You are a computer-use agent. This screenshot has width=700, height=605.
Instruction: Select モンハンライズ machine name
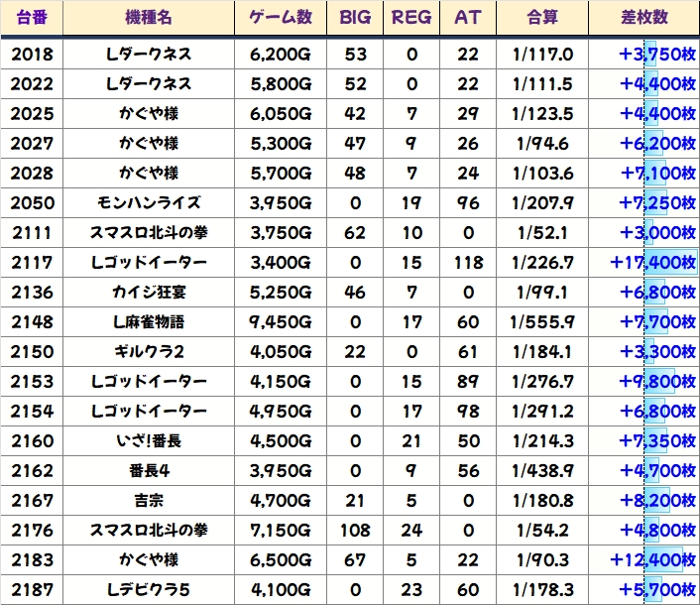(149, 203)
